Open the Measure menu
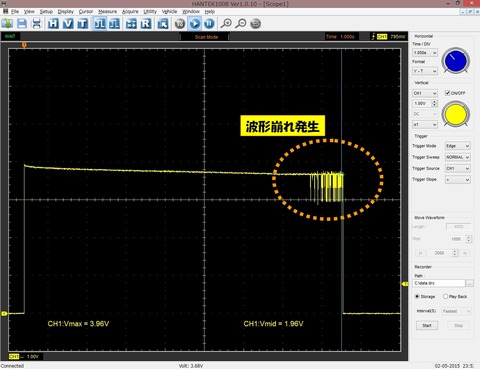Viewport: 480px width, 371px height. [107, 11]
